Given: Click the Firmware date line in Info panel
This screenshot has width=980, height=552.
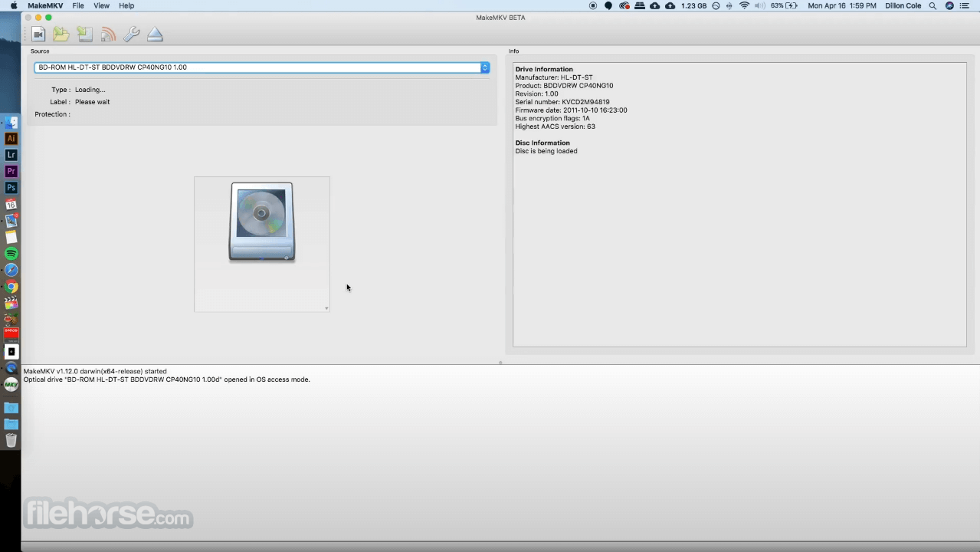Looking at the screenshot, I should pos(571,110).
